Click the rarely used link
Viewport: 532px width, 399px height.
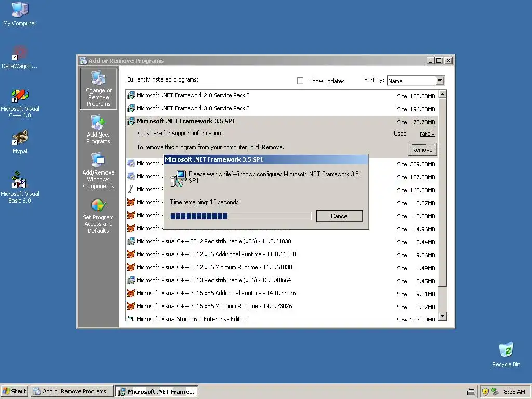tap(427, 134)
